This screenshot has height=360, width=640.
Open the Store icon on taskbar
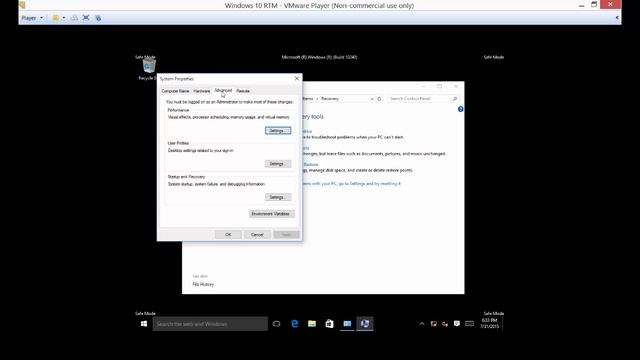tap(329, 324)
